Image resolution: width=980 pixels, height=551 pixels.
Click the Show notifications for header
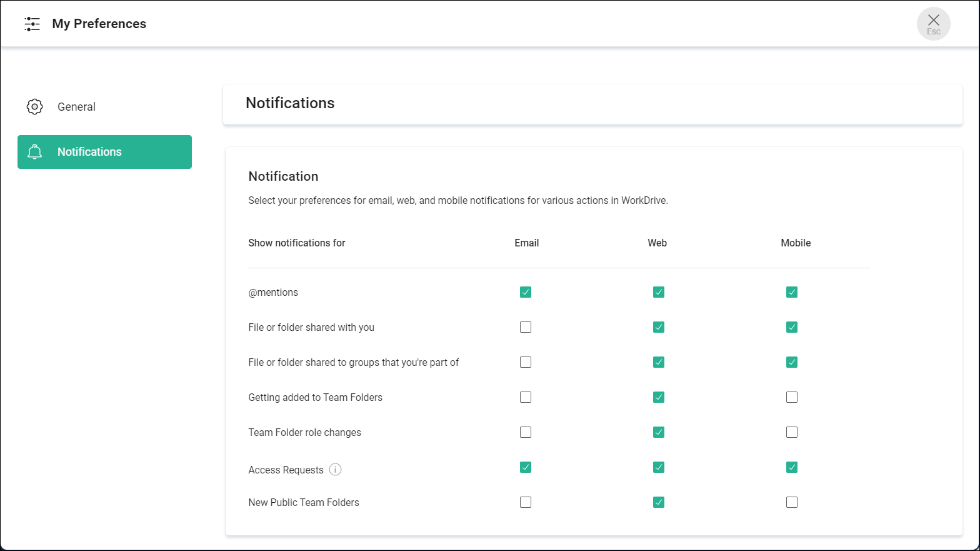click(297, 243)
